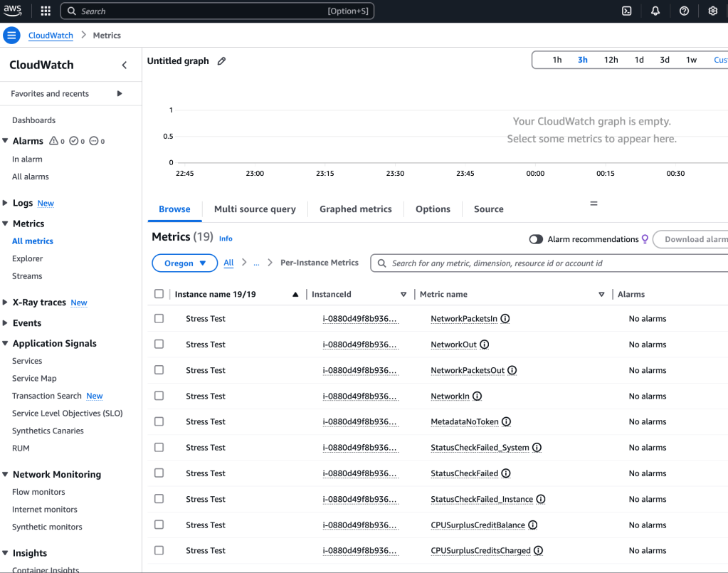The width and height of the screenshot is (728, 573).
Task: Open the Multi source query tab
Action: [x=255, y=209]
